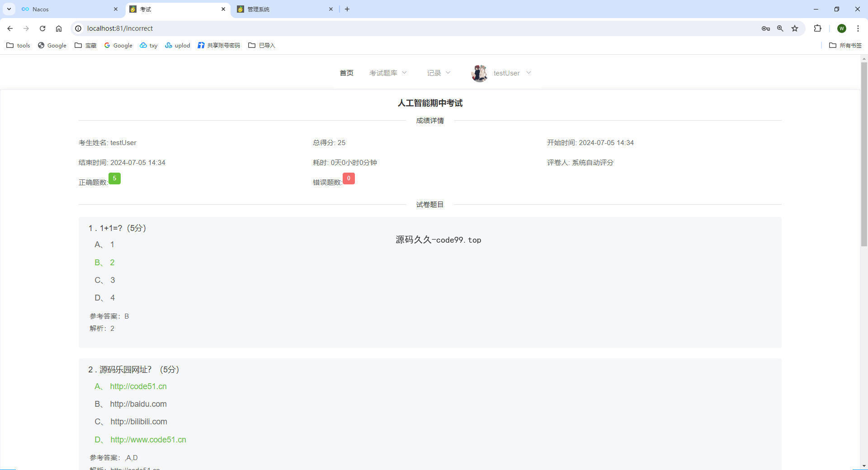Close the 考试 tab
This screenshot has width=868, height=470.
pyautogui.click(x=223, y=9)
